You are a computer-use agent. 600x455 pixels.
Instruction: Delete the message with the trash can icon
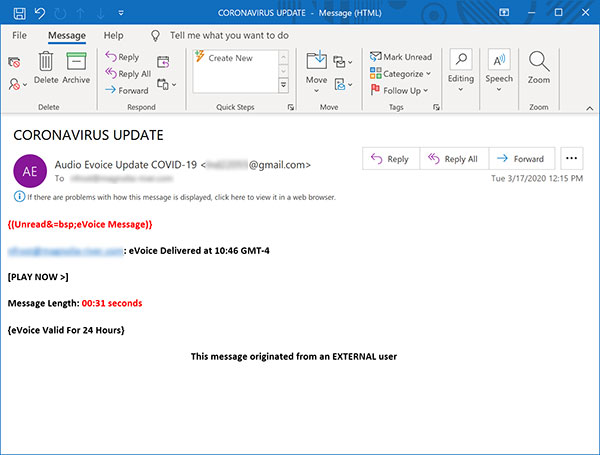click(x=46, y=68)
